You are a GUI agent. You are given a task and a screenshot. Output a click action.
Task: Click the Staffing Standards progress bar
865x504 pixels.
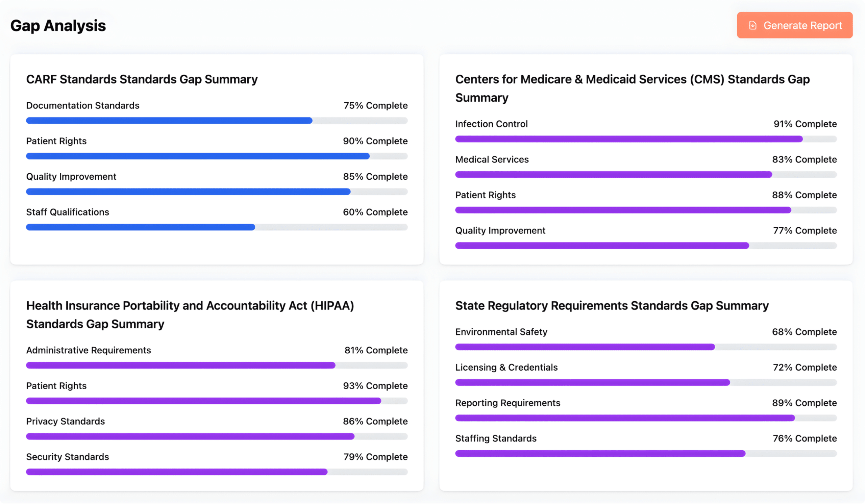coord(646,454)
